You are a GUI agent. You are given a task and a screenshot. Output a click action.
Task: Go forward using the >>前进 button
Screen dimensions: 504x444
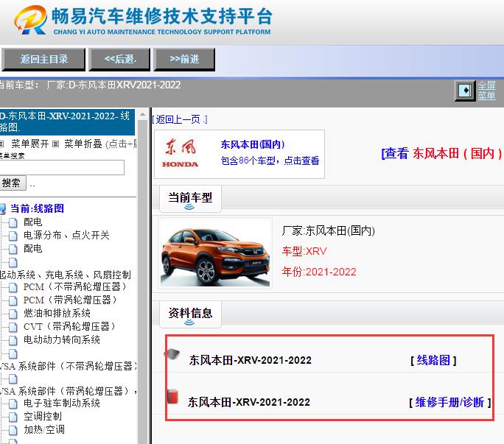184,59
